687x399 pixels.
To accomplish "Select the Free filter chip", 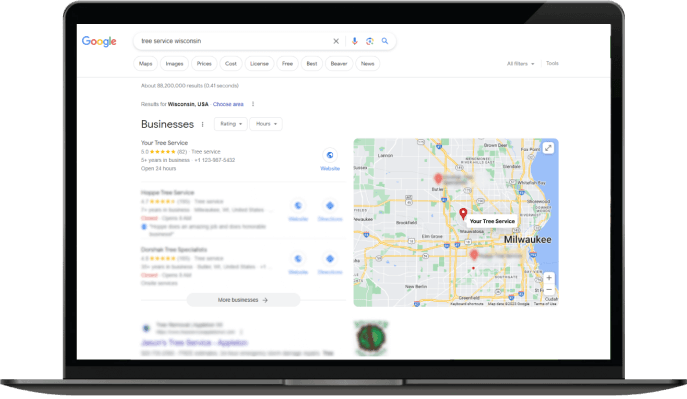I will pyautogui.click(x=287, y=64).
